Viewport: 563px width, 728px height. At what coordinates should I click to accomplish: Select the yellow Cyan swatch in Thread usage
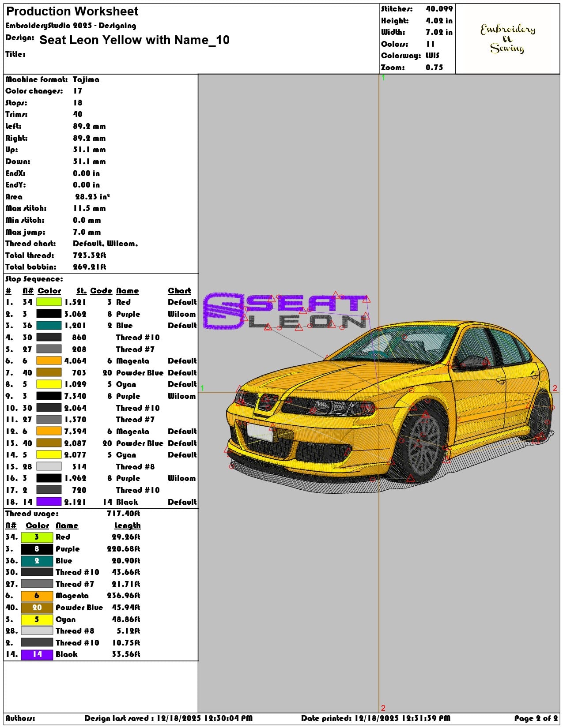pyautogui.click(x=37, y=619)
